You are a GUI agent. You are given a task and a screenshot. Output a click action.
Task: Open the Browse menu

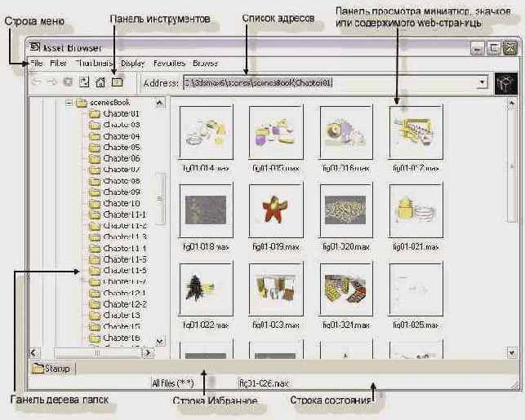(205, 63)
